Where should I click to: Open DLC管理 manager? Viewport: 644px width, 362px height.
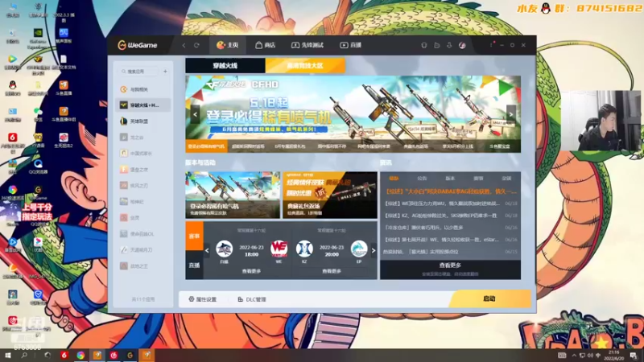pos(252,299)
